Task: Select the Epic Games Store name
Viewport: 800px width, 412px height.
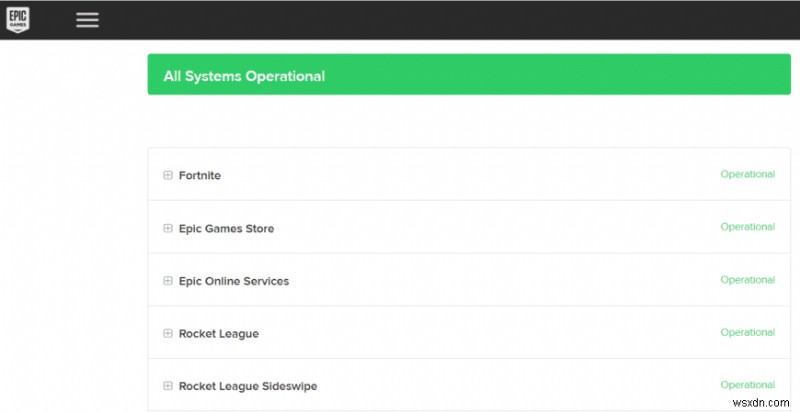Action: (226, 228)
